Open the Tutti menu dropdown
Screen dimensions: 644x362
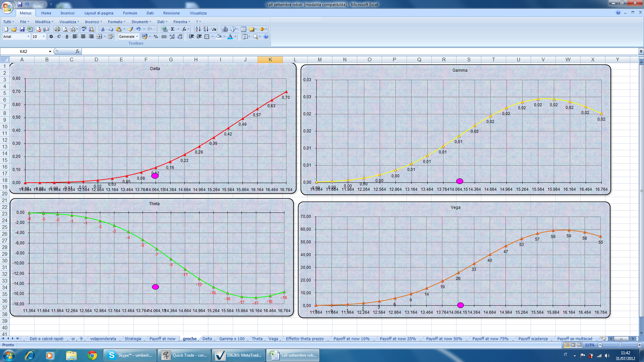9,22
